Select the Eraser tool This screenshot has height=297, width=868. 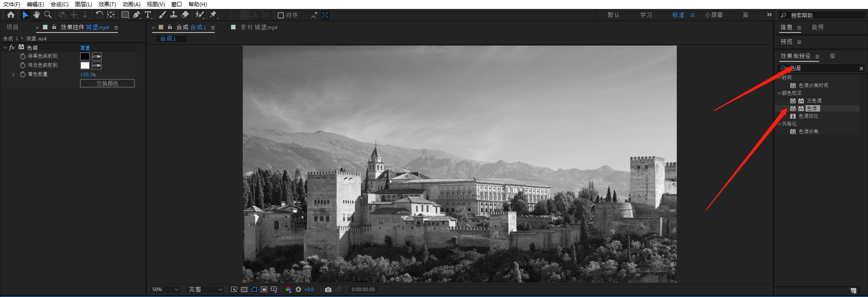tap(184, 15)
